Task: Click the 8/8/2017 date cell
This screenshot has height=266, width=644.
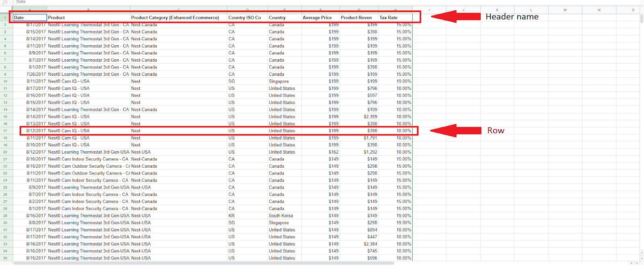Action: pyautogui.click(x=30, y=223)
